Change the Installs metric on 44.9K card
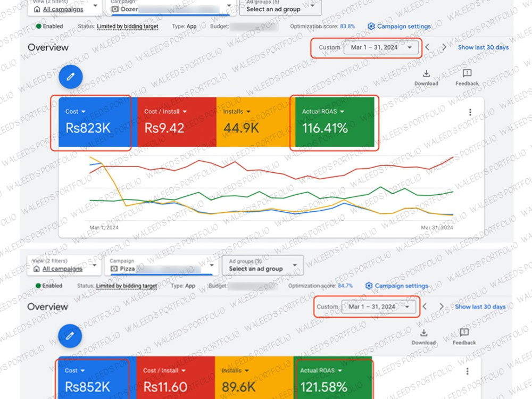 point(237,112)
